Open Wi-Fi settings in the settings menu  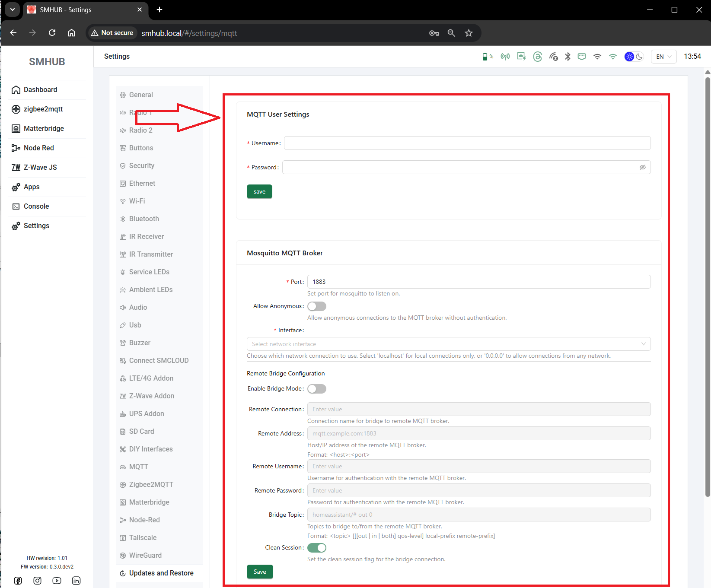137,201
